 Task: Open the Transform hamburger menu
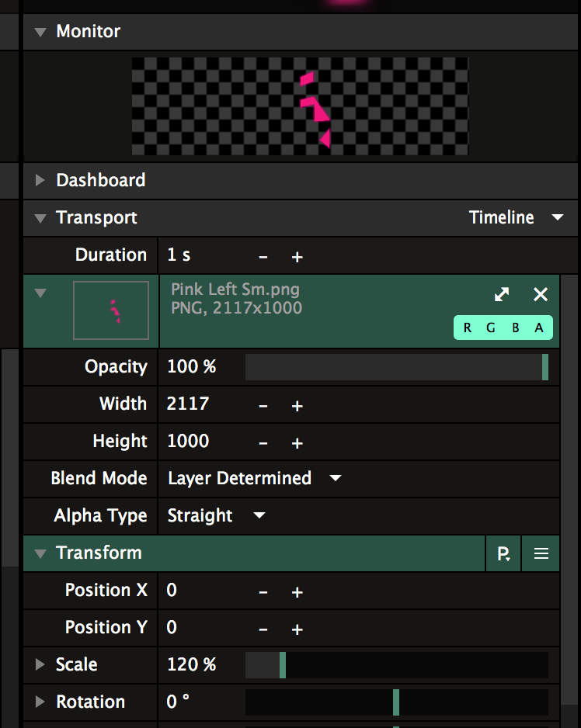(541, 553)
